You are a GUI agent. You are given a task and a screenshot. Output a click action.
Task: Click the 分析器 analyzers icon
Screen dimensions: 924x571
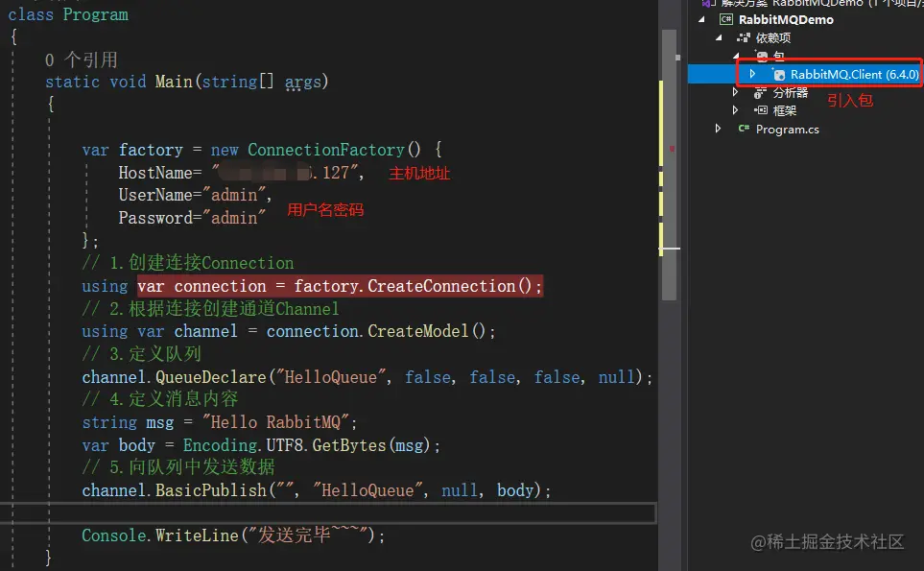[x=760, y=92]
